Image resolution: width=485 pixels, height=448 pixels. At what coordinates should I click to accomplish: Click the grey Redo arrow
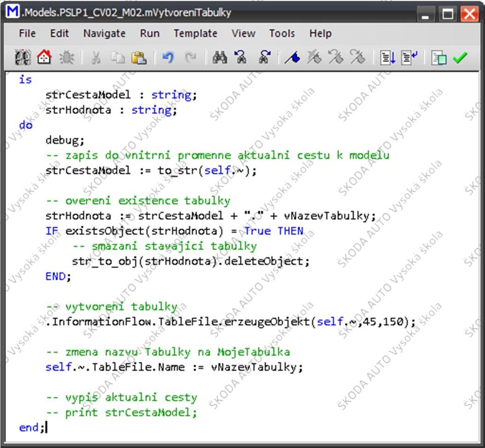(x=190, y=57)
